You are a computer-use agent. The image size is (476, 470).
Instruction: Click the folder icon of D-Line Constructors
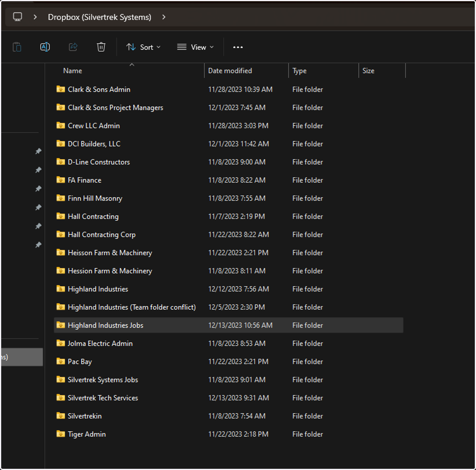click(x=61, y=162)
